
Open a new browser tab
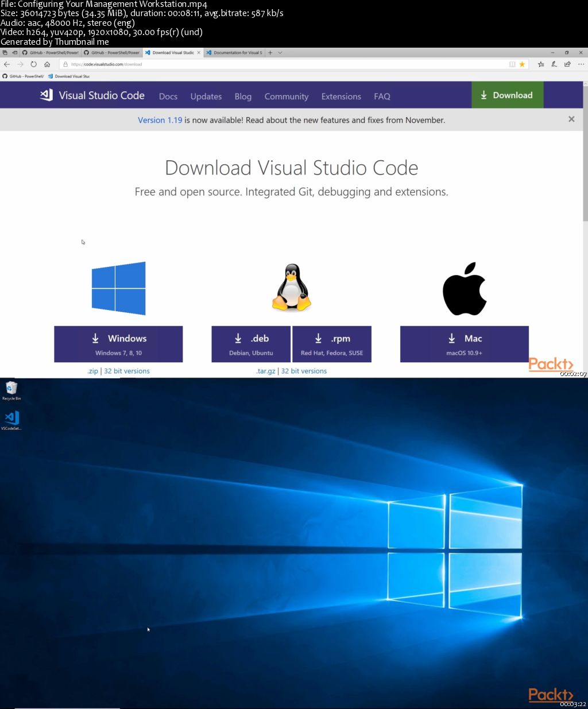click(270, 52)
